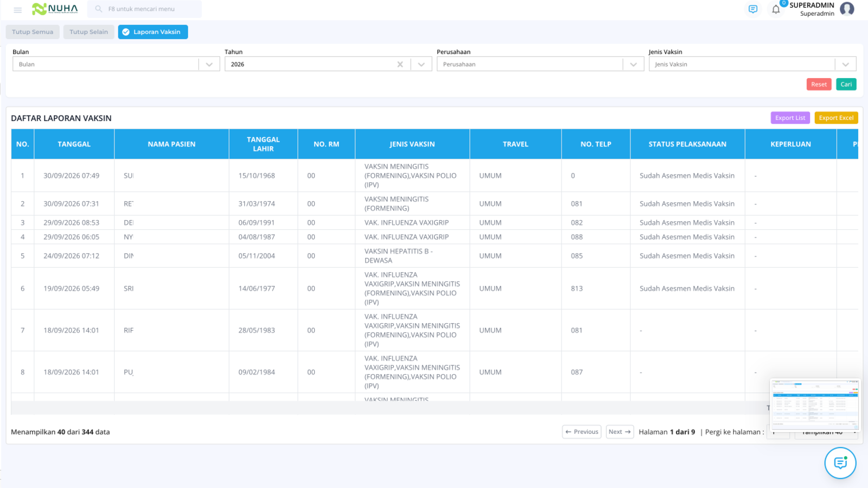Click the NAMA PASIEN column header

click(x=171, y=144)
